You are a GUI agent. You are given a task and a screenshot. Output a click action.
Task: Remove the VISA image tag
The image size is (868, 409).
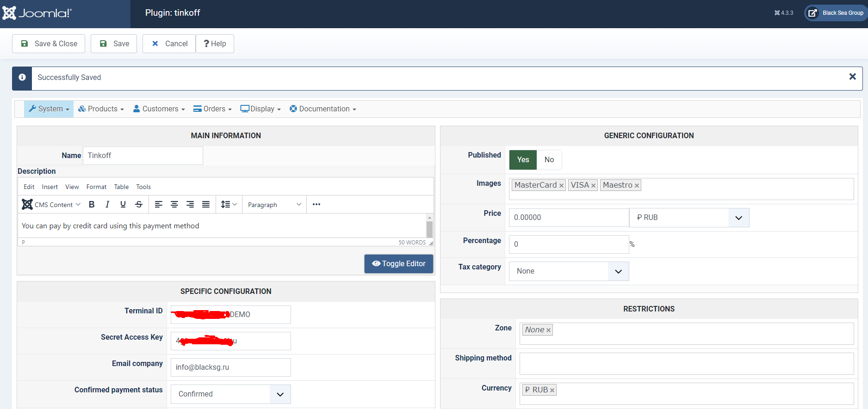point(593,185)
